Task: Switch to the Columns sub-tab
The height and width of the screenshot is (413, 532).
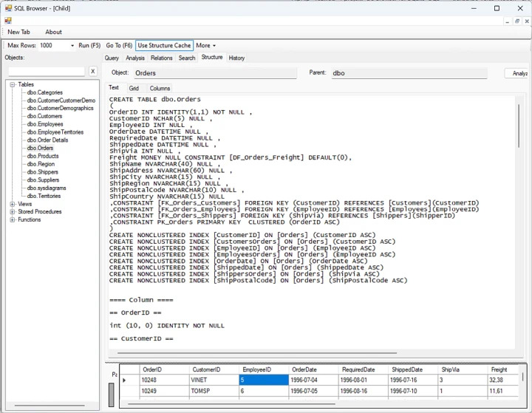Action: pyautogui.click(x=160, y=88)
